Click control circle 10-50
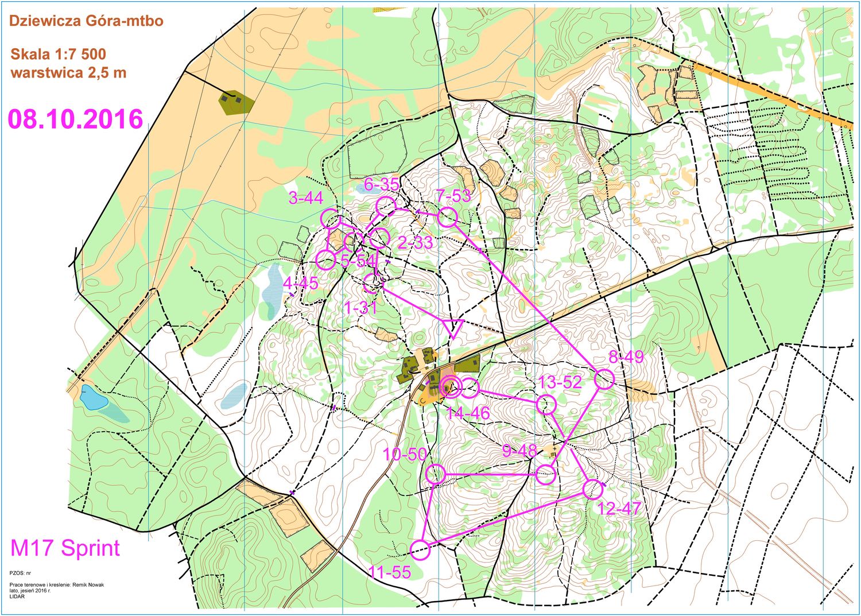Image resolution: width=861 pixels, height=616 pixels. click(x=436, y=474)
